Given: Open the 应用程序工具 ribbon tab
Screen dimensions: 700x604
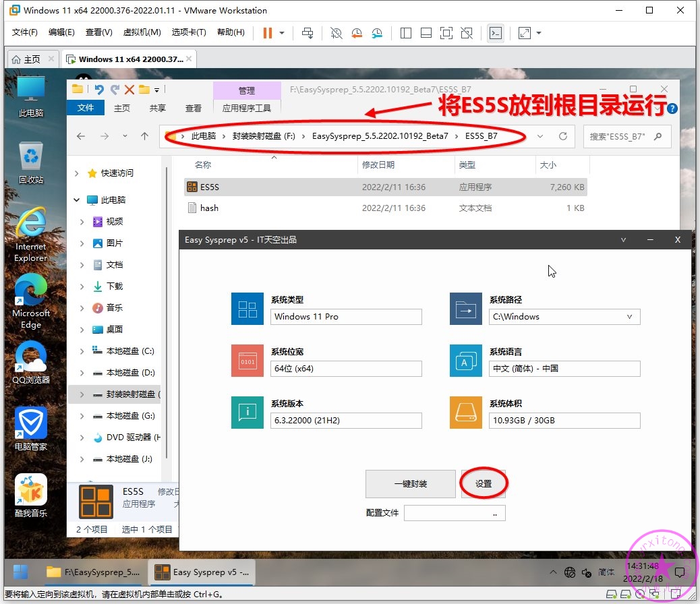Looking at the screenshot, I should tap(247, 108).
